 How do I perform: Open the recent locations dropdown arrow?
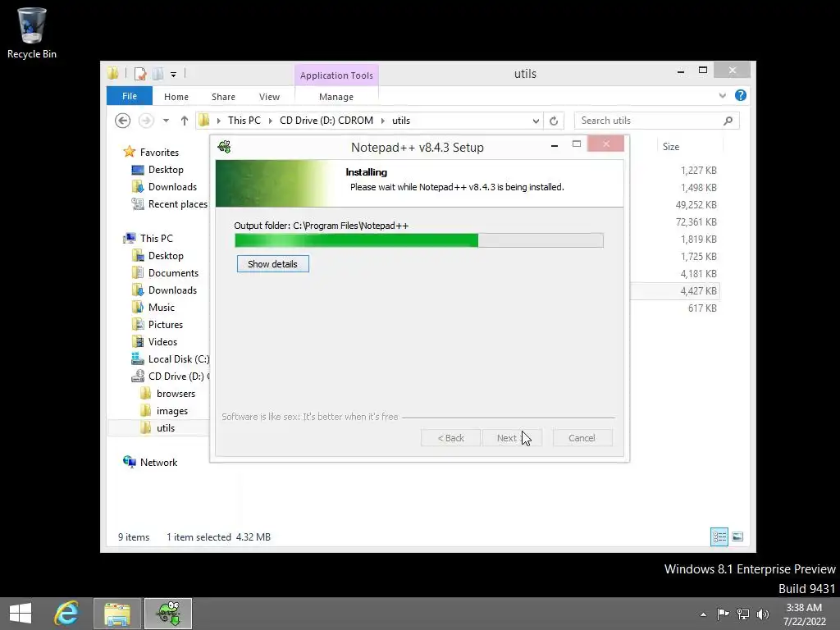[166, 121]
